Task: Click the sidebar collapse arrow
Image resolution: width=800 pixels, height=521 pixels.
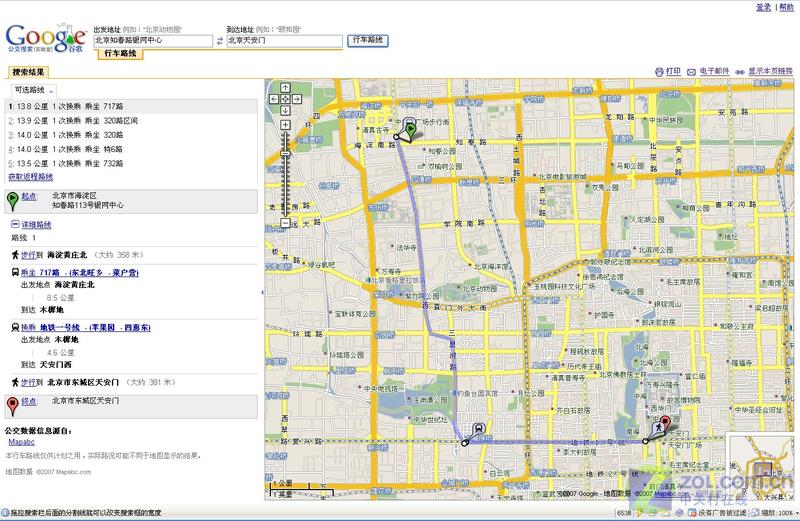Action: pos(262,292)
